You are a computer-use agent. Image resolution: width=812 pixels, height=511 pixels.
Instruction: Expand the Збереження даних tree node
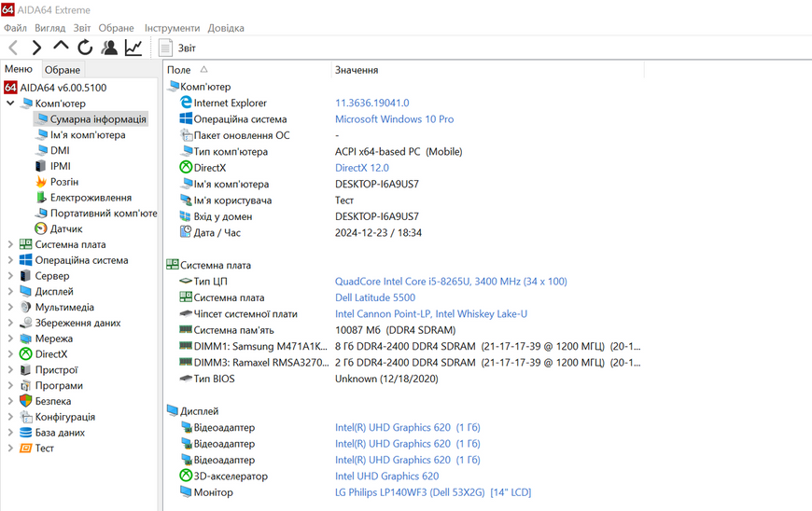(x=10, y=323)
